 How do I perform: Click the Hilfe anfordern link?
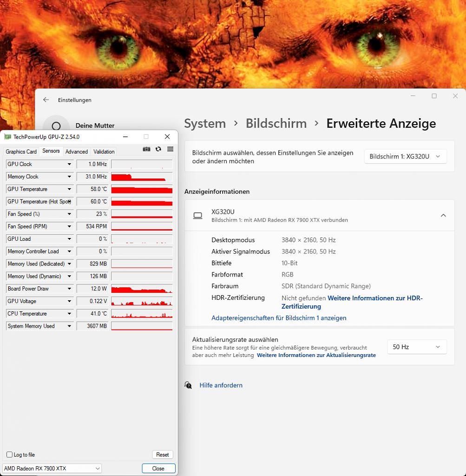(221, 385)
